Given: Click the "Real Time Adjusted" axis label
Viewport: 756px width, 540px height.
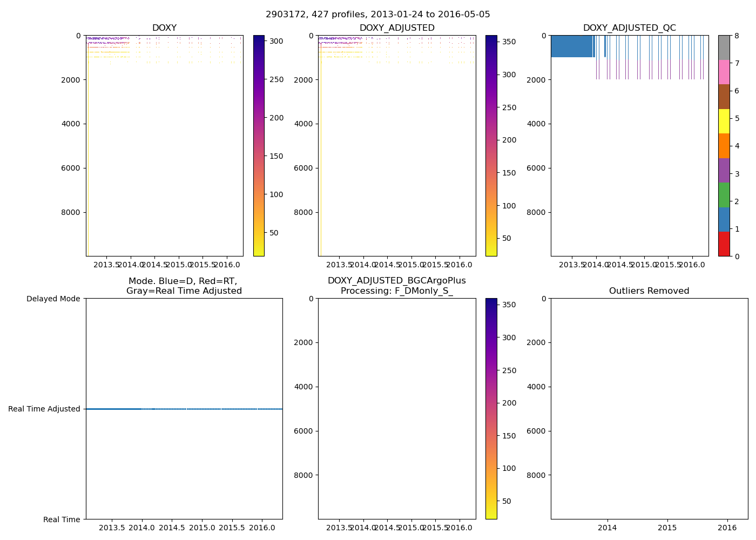Looking at the screenshot, I should 44,409.
